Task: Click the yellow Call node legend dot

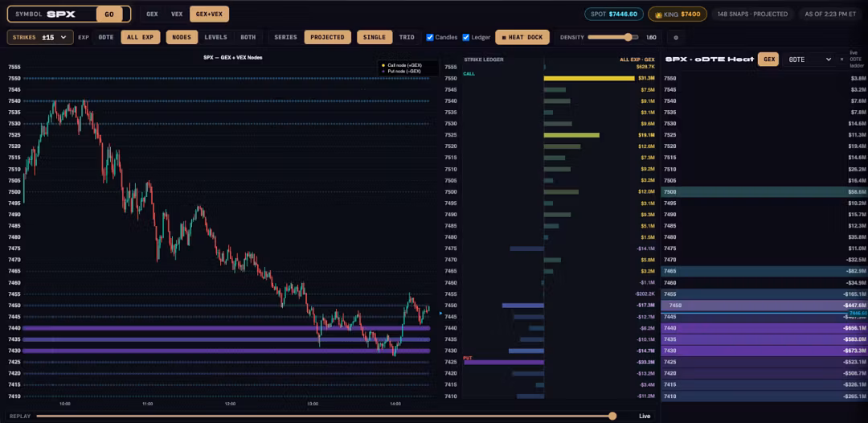Action: [383, 65]
